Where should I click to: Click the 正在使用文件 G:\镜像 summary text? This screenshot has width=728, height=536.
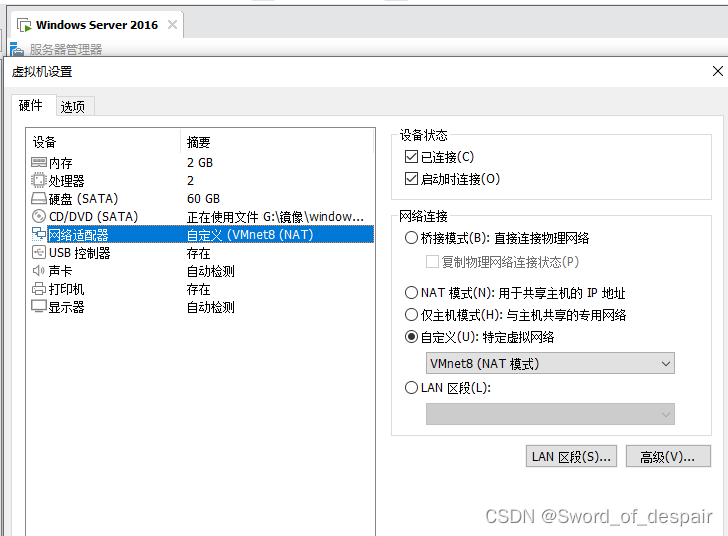[x=275, y=217]
